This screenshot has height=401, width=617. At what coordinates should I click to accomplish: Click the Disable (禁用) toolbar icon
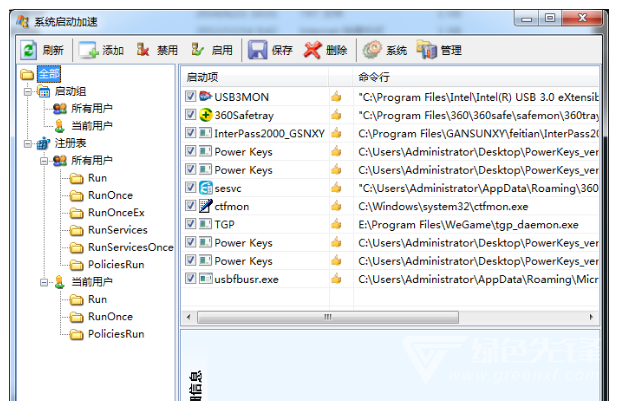click(x=143, y=50)
